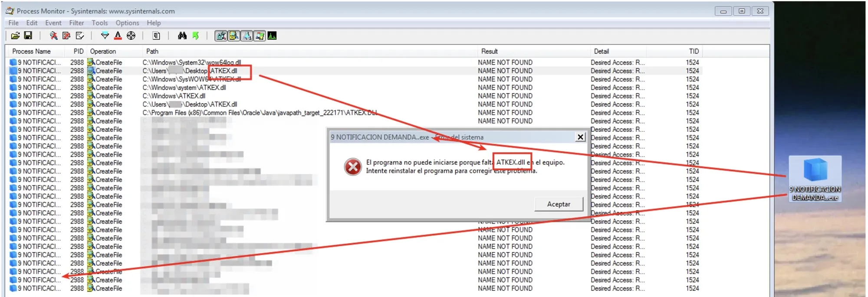Save the capture with the floppy disk icon

[x=28, y=36]
